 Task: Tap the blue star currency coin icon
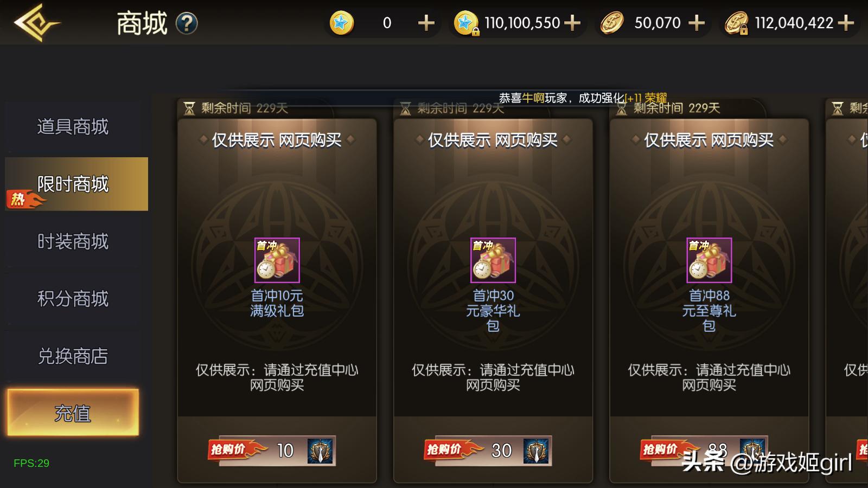coord(342,23)
